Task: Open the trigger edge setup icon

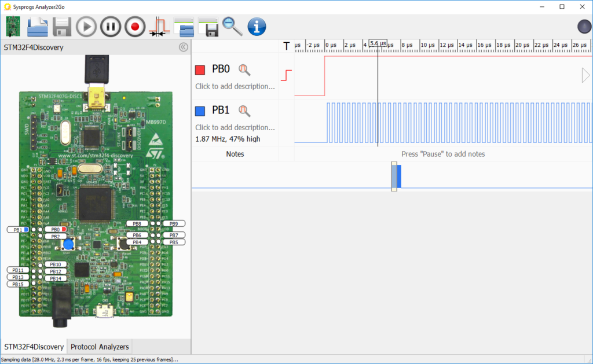Action: tap(158, 26)
